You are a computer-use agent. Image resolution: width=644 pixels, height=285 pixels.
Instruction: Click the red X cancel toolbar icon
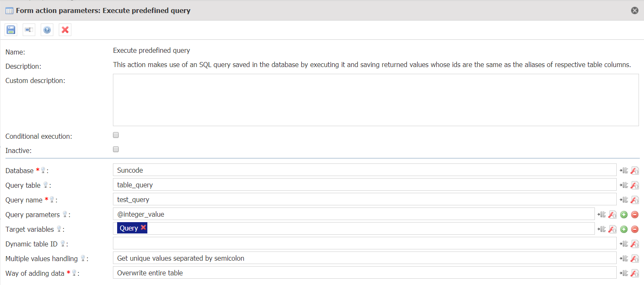(65, 30)
